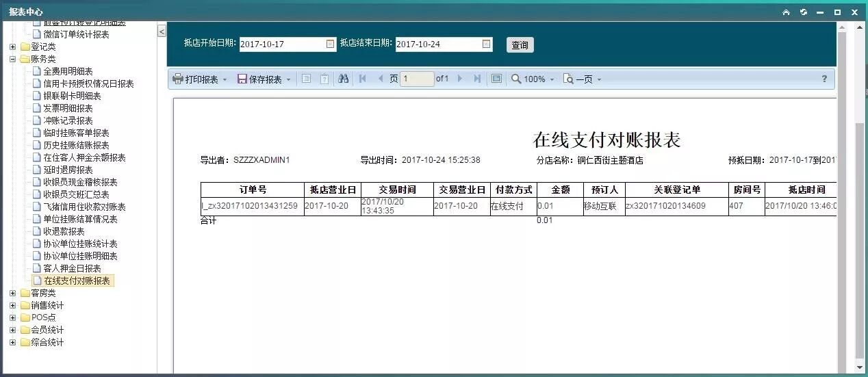Click the 查询 query button
This screenshot has width=868, height=377.
point(520,45)
